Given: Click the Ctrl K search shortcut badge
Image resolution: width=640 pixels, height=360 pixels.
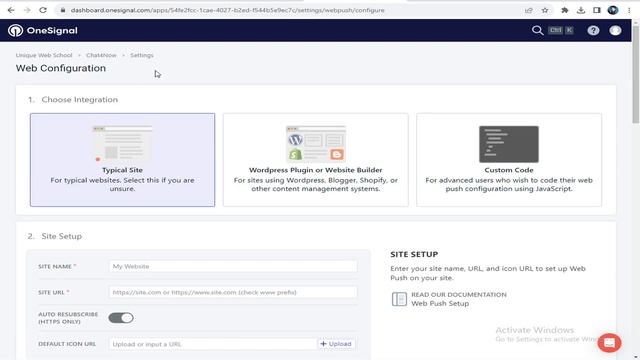Looking at the screenshot, I should click(560, 30).
